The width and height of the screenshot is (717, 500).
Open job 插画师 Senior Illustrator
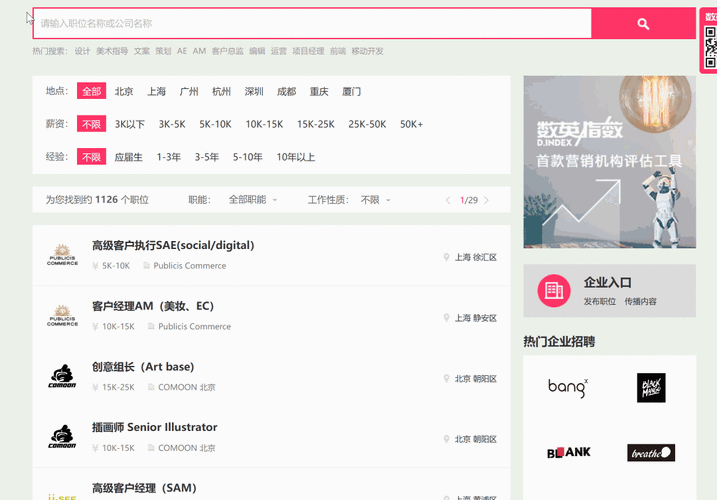[155, 427]
